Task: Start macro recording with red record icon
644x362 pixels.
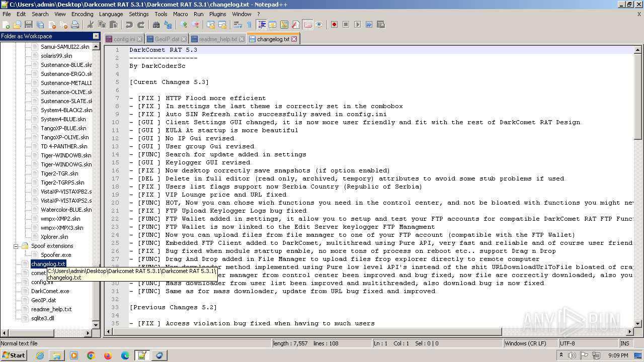Action: coord(334,25)
